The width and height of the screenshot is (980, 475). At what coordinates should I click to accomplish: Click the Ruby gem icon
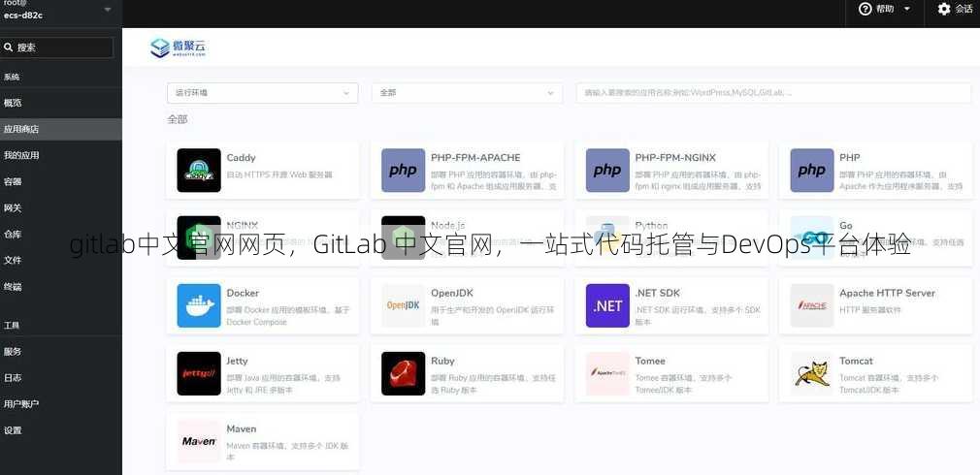(403, 373)
